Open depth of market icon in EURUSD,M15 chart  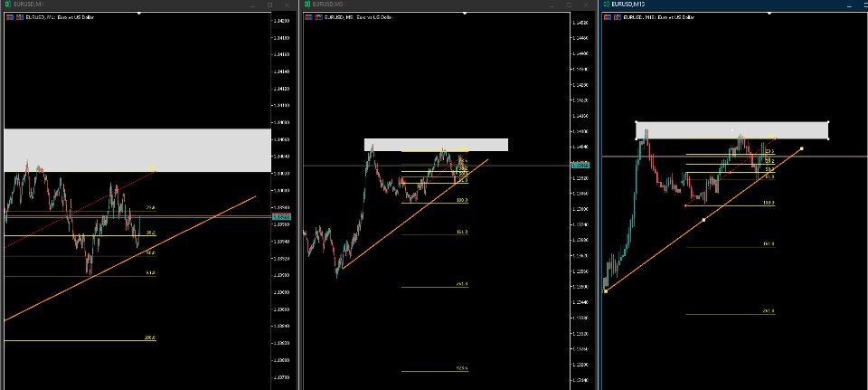point(618,17)
